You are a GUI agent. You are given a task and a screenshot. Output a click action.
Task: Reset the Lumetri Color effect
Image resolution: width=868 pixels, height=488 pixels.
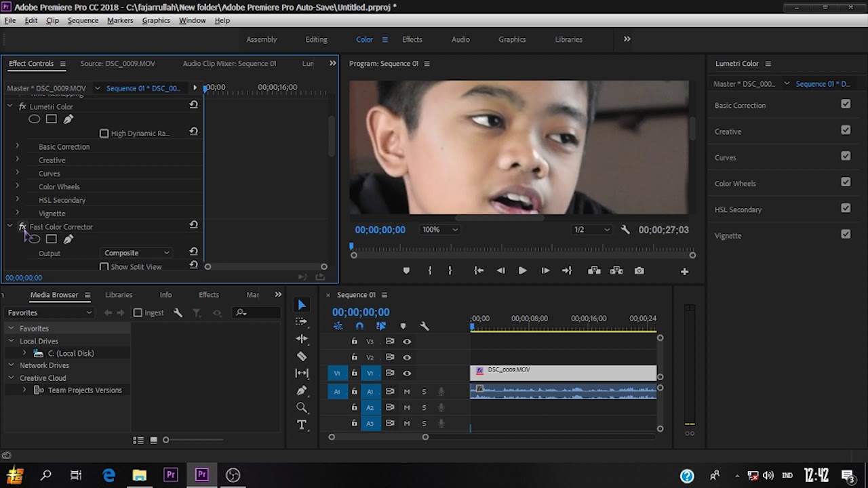pos(193,105)
